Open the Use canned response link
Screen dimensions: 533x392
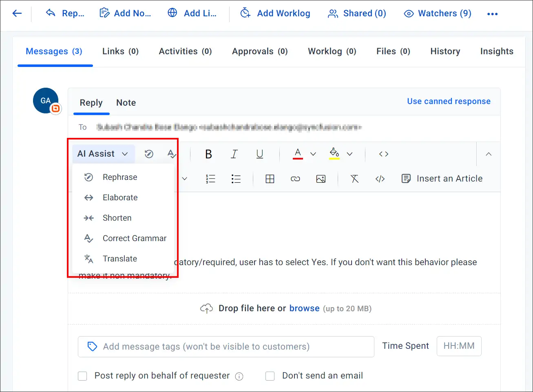point(449,101)
